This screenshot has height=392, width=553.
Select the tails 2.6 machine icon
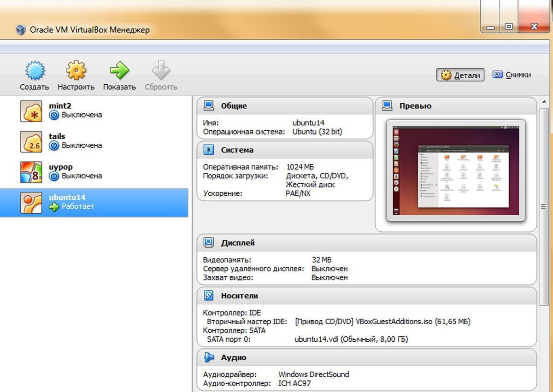[31, 141]
